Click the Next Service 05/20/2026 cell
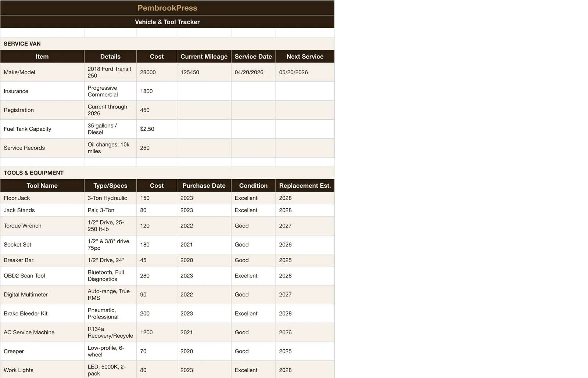Viewport: 588px width, 378px height. (x=305, y=72)
